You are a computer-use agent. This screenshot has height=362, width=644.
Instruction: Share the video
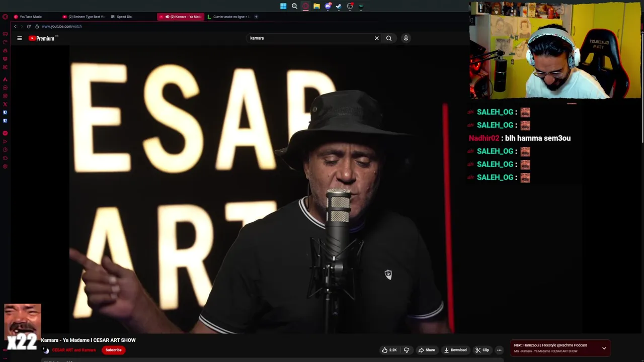point(427,350)
